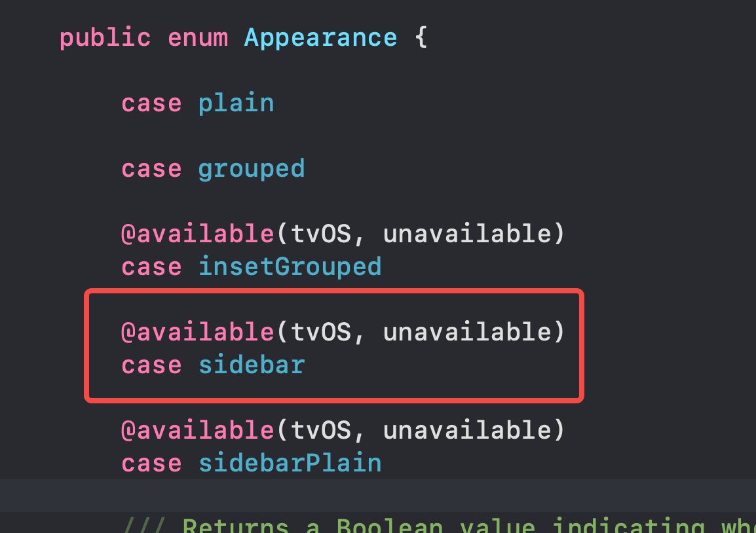Screen dimensions: 756x533
Task: Click the 'sidebarPlain' case name
Action: pos(290,463)
